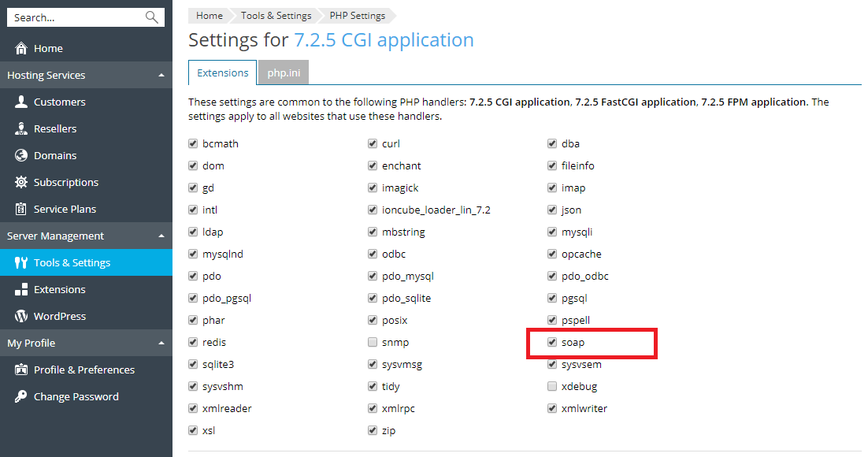Image resolution: width=868 pixels, height=457 pixels.
Task: Click the Home house icon in sidebar
Action: pyautogui.click(x=21, y=49)
